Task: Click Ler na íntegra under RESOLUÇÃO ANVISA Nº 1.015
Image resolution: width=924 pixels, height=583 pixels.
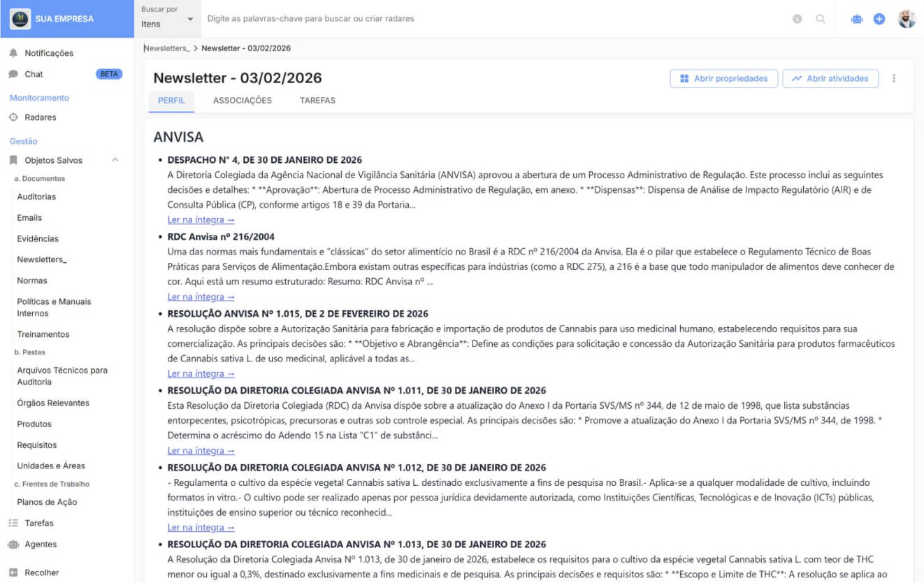Action: [x=201, y=374]
